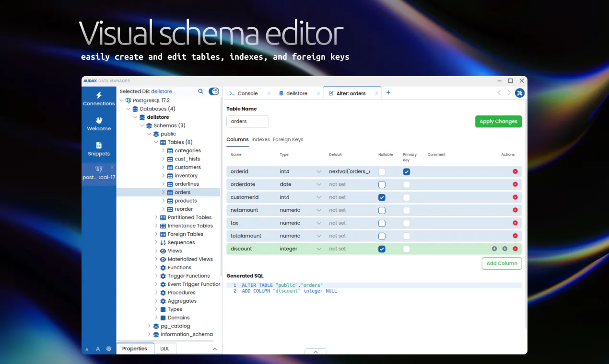
Task: Open the Snippets panel
Action: point(99,149)
